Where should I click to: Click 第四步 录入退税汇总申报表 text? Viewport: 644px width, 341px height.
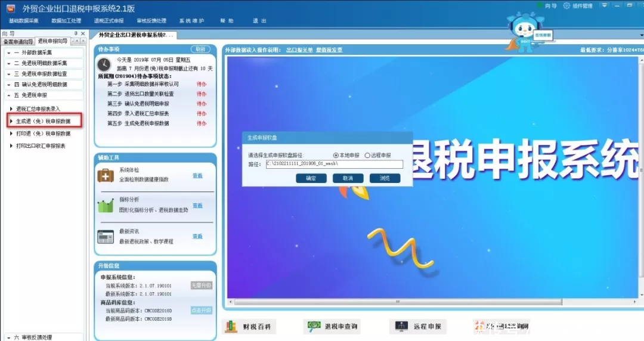138,114
